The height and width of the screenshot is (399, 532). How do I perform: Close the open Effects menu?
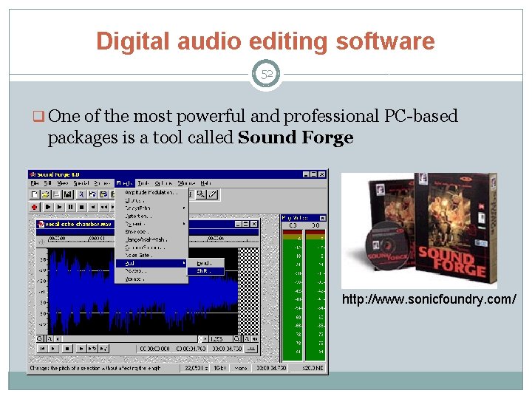pyautogui.click(x=125, y=183)
